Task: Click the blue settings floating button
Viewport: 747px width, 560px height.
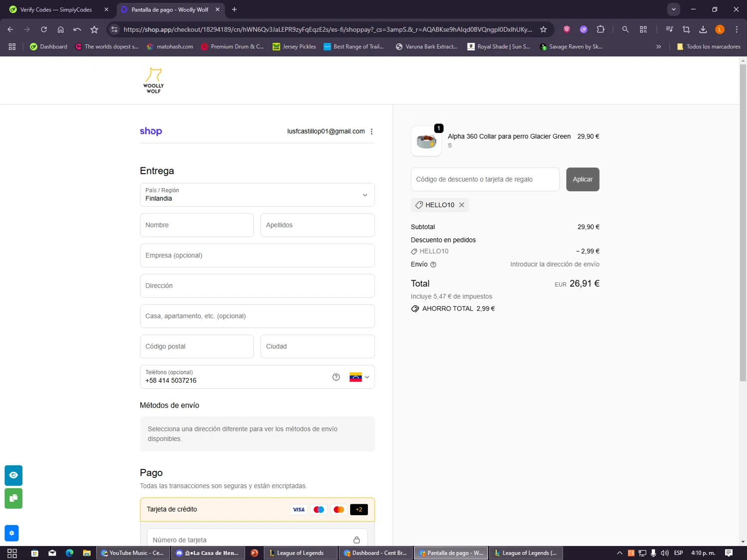Action: tap(11, 533)
